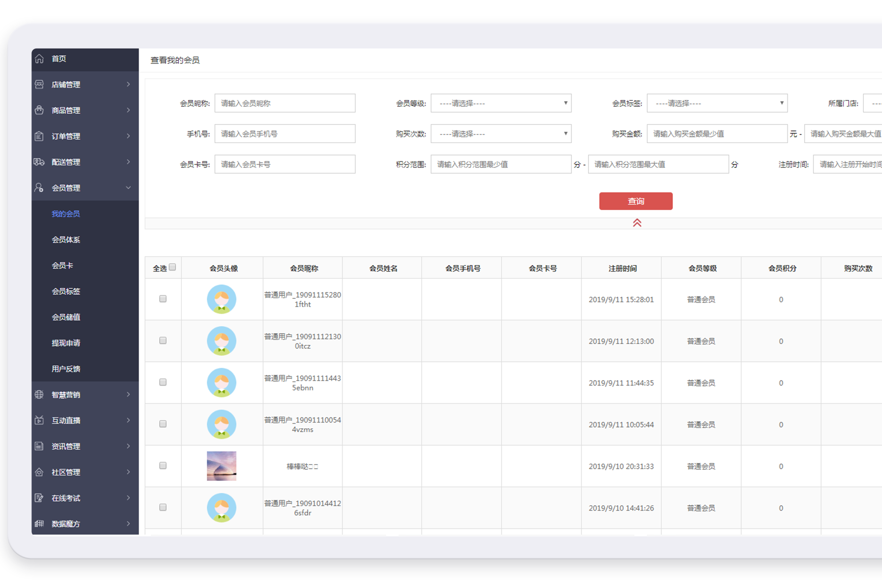Viewport: 882px width, 588px height.
Task: Click the globe icon for 智慧营销
Action: pyautogui.click(x=39, y=394)
